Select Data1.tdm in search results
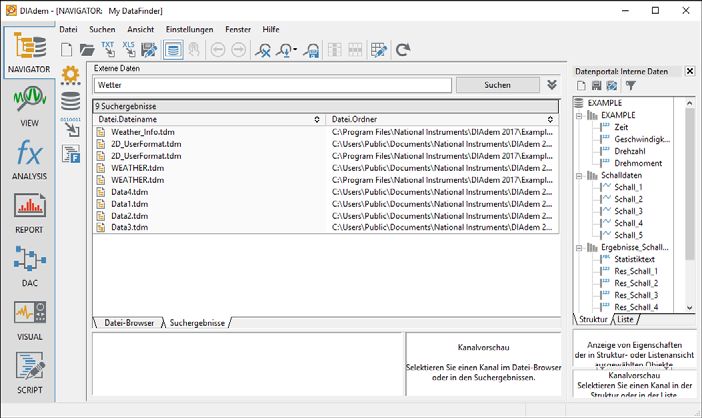702x418 pixels. point(129,204)
